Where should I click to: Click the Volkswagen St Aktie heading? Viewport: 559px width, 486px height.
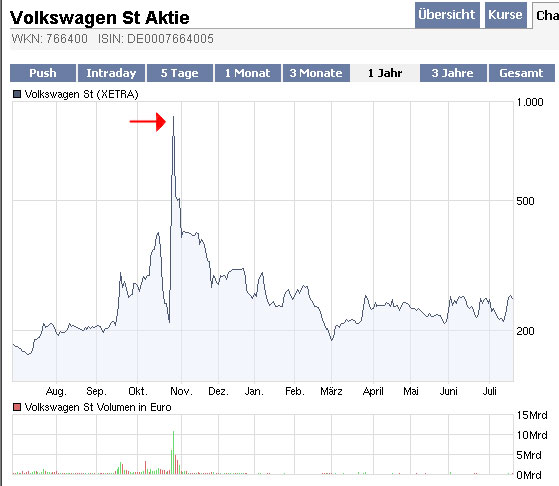100,17
